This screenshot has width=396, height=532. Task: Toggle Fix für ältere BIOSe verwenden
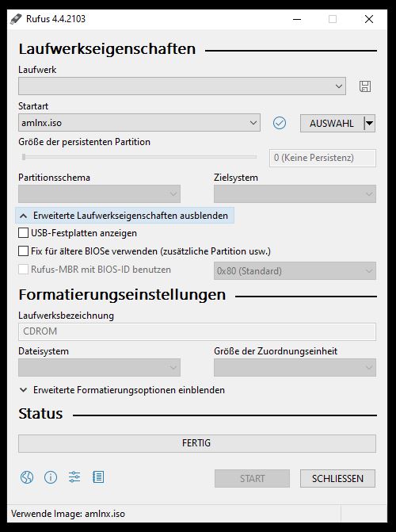coord(23,251)
